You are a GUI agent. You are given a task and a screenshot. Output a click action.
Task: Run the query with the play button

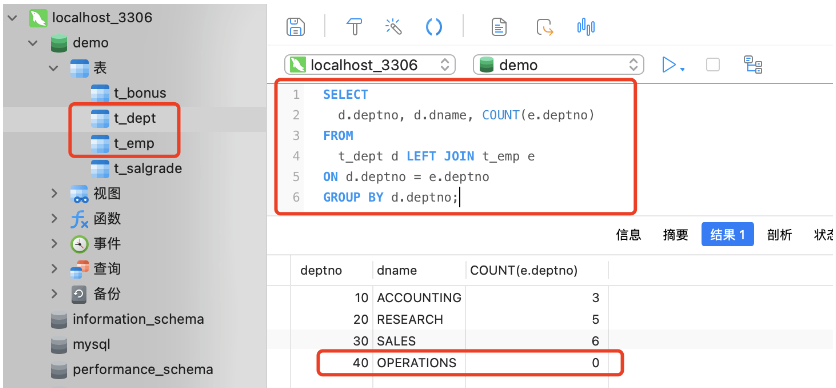coord(671,65)
